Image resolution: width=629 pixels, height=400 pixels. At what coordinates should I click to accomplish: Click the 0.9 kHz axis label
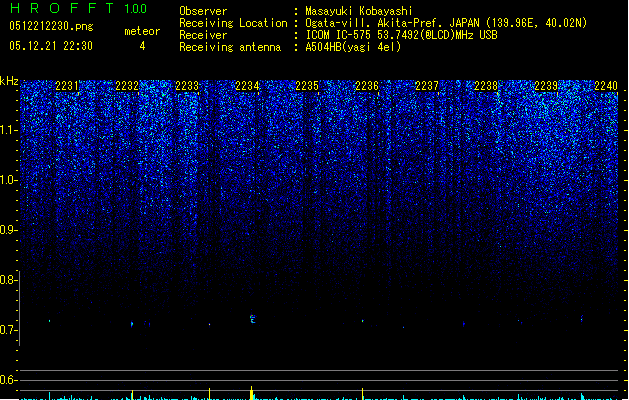tap(8, 230)
